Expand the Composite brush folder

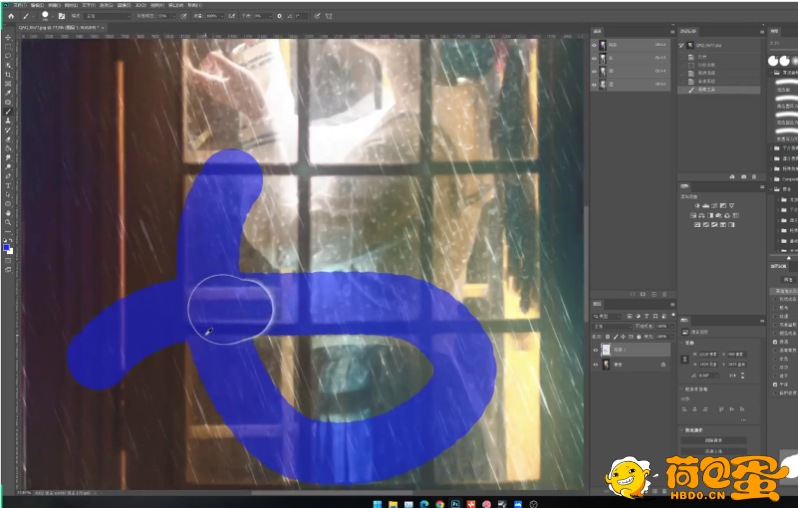tap(772, 179)
